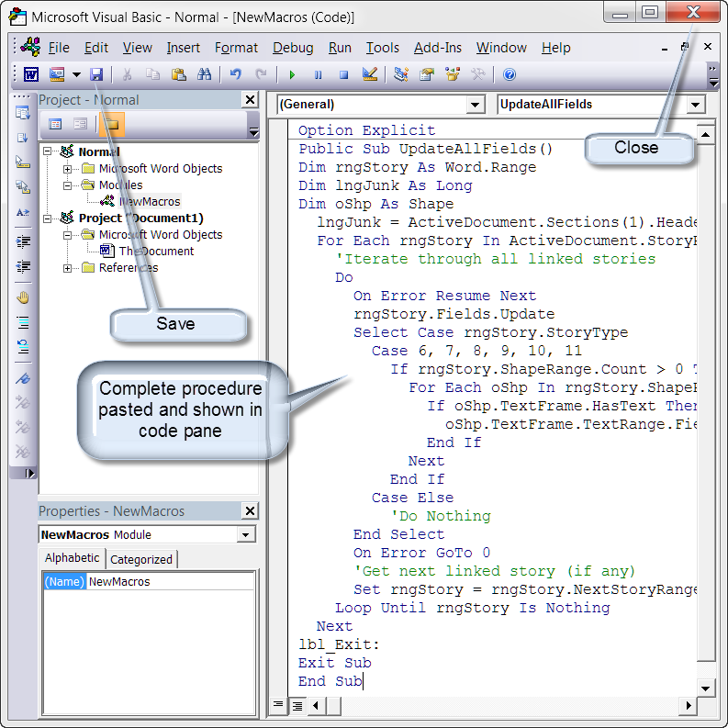The image size is (728, 728).
Task: Click the (Name) property value NewMacros
Action: [170, 582]
